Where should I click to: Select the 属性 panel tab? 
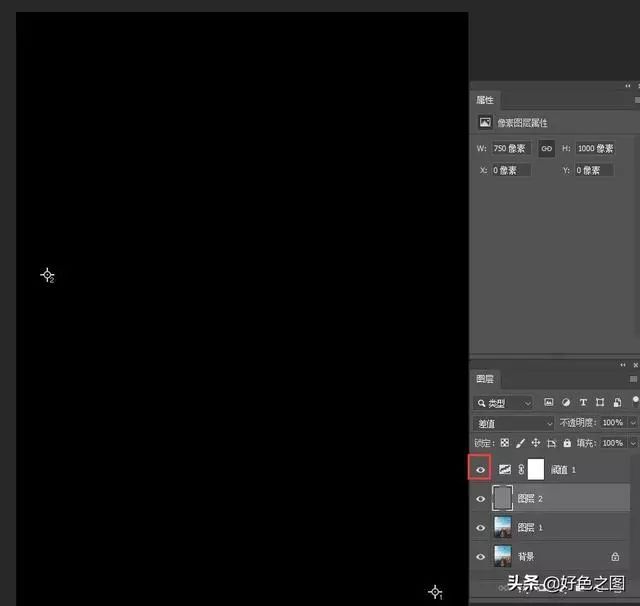(x=485, y=100)
